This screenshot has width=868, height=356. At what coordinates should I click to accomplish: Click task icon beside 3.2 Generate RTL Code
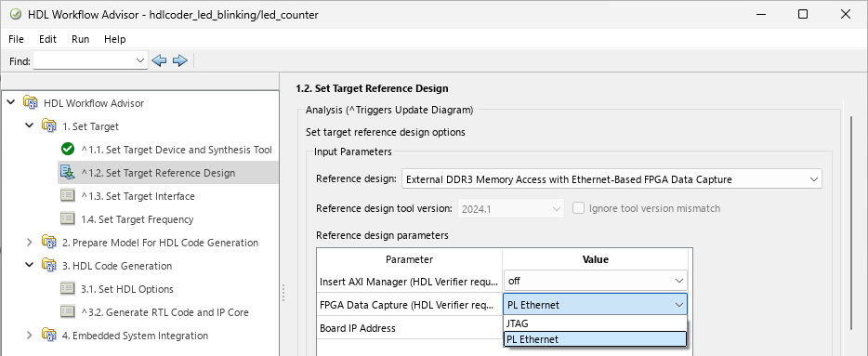[68, 312]
